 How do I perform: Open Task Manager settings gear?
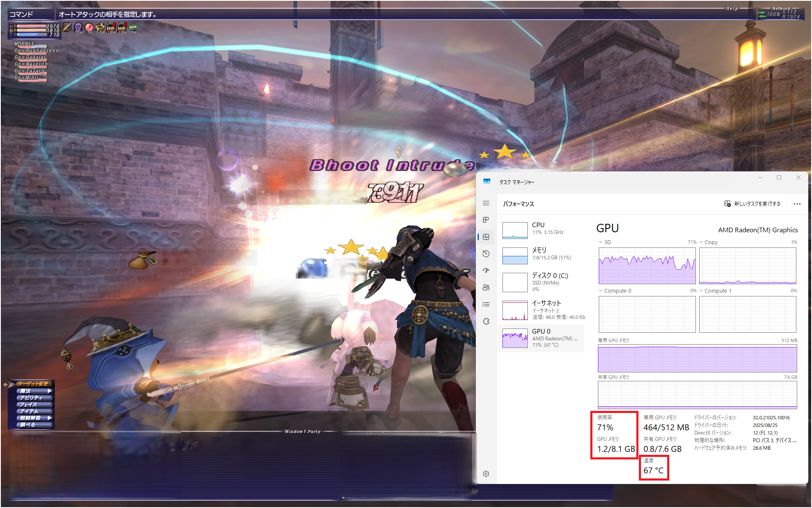click(x=486, y=474)
